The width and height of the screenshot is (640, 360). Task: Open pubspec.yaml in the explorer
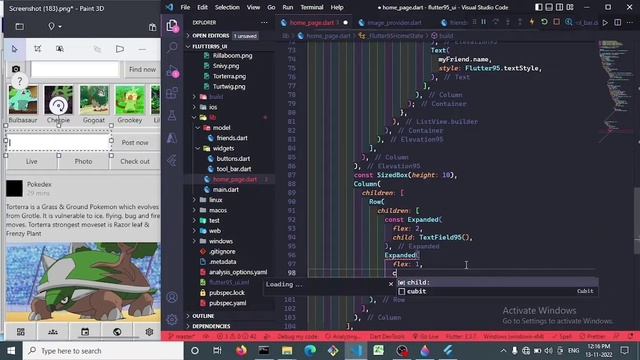(x=227, y=303)
